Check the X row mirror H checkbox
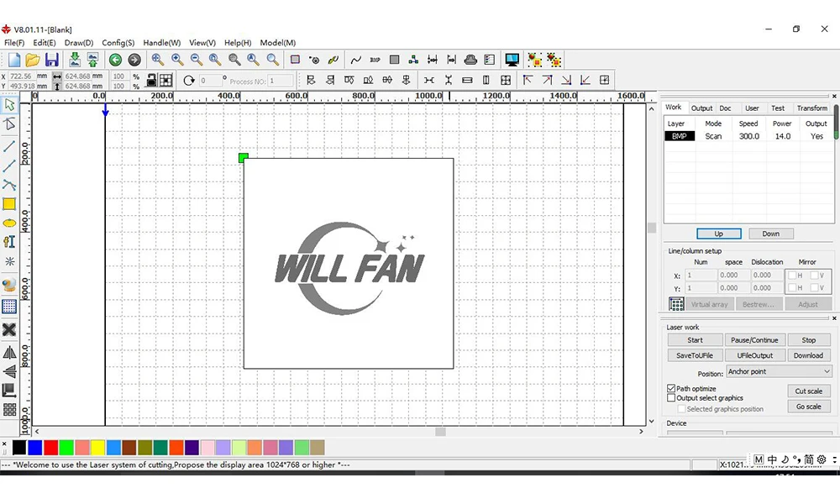 point(792,276)
